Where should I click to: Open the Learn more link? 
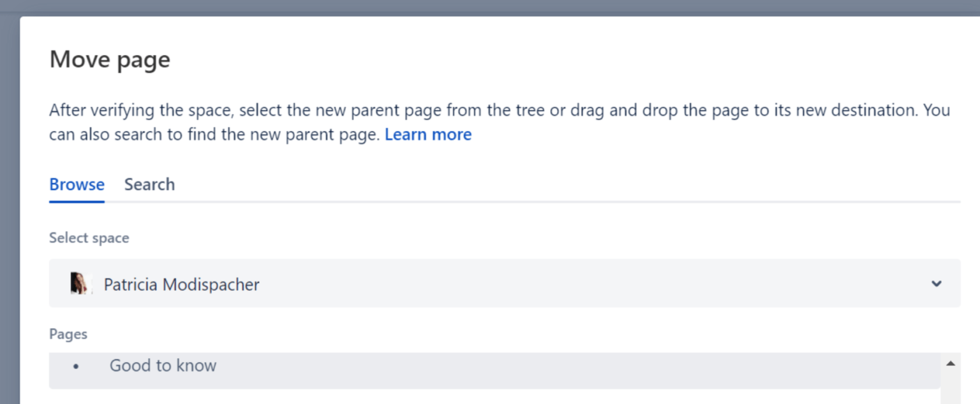pyautogui.click(x=428, y=135)
